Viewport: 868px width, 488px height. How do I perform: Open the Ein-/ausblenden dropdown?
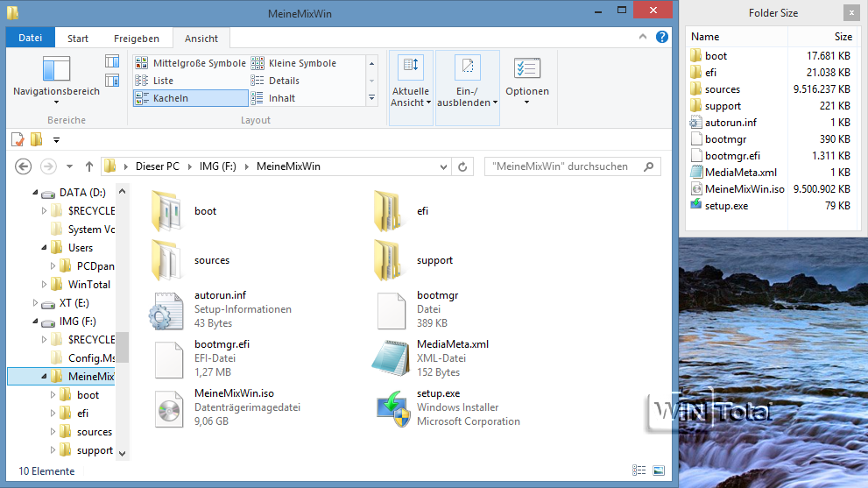(x=467, y=88)
